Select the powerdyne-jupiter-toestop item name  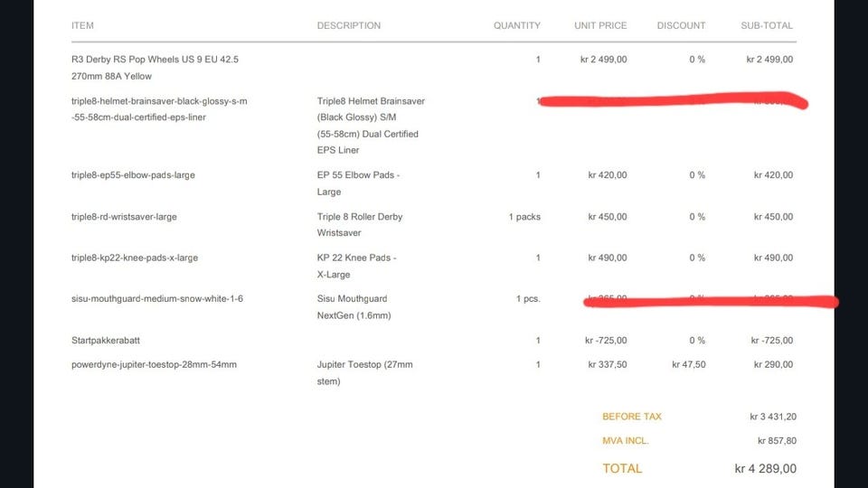154,365
